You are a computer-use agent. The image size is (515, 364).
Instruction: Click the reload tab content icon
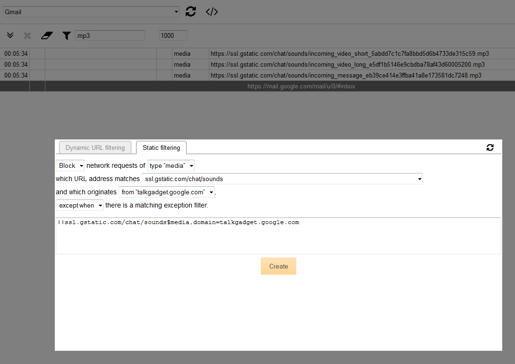[x=191, y=12]
